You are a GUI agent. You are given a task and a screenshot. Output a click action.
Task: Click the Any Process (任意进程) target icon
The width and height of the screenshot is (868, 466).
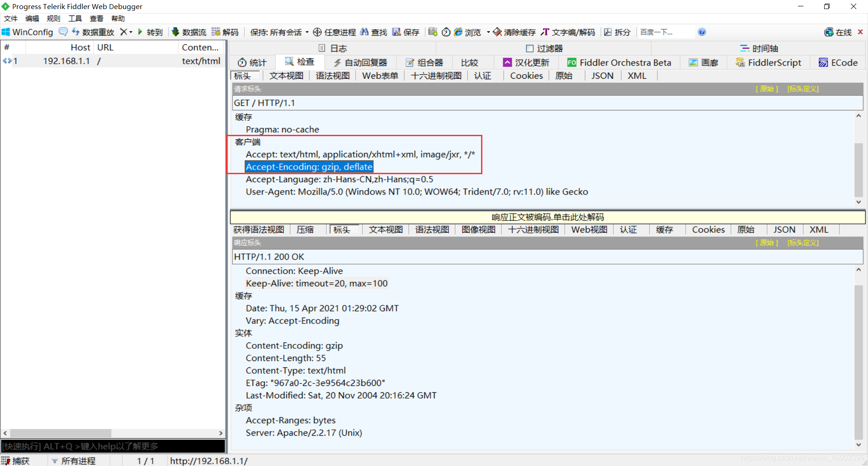pyautogui.click(x=317, y=32)
